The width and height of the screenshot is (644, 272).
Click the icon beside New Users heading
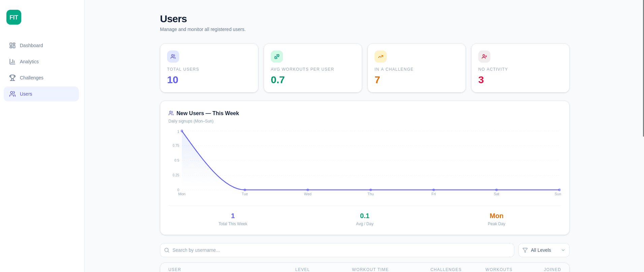pyautogui.click(x=171, y=113)
